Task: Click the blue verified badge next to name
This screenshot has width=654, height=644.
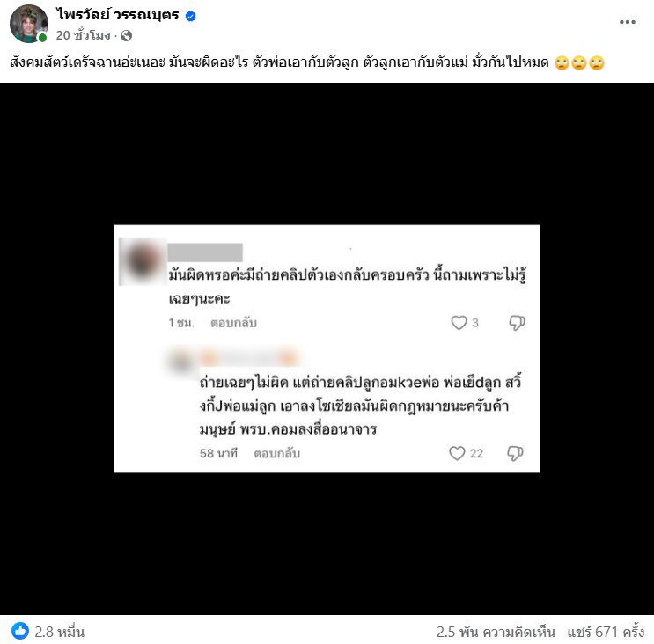Action: [x=191, y=16]
